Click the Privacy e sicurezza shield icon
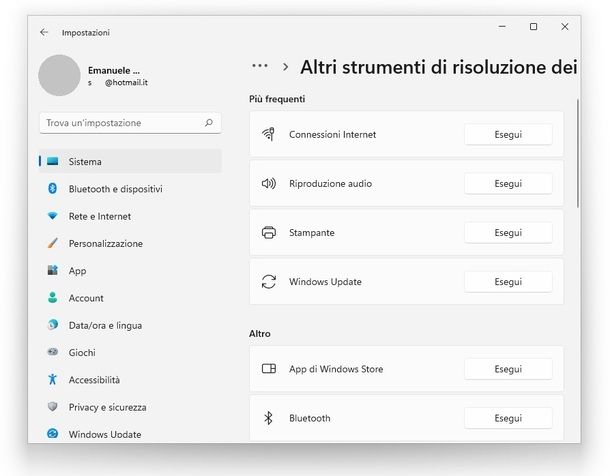The width and height of the screenshot is (610, 476). [53, 407]
